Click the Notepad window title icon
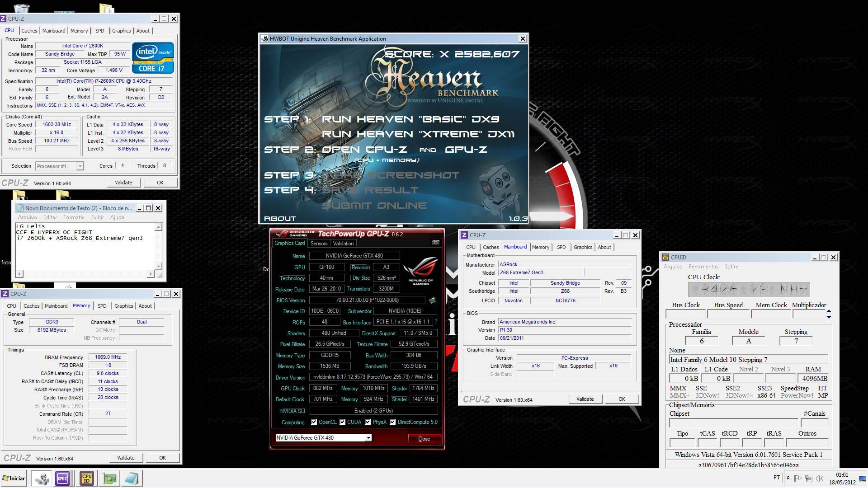Viewport: 868px width, 488px height. (19, 208)
